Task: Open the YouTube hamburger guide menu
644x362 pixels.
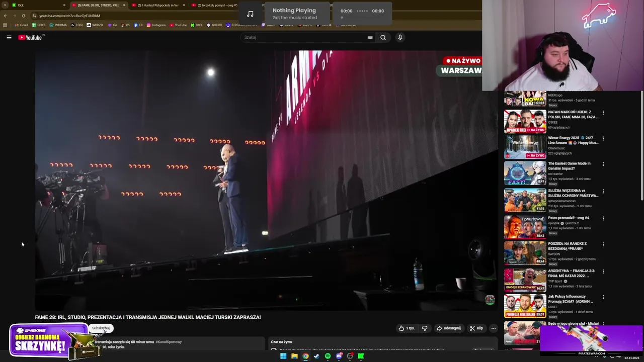Action: click(x=9, y=37)
